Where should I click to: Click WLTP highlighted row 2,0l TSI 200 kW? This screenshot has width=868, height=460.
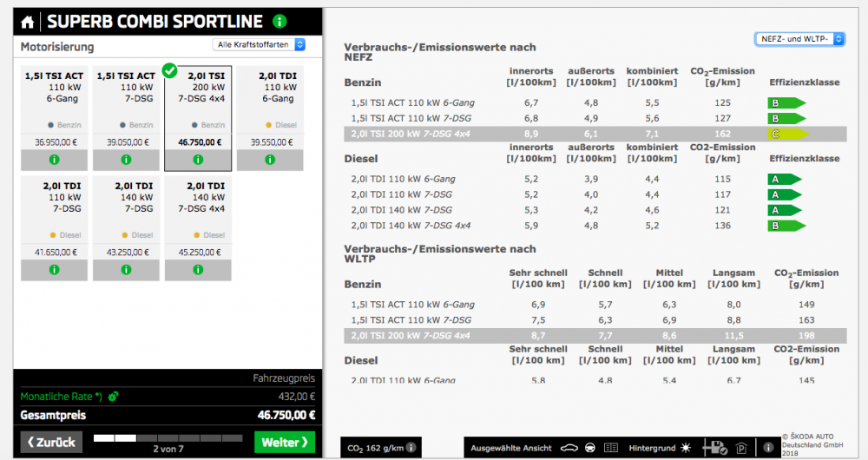pyautogui.click(x=595, y=335)
